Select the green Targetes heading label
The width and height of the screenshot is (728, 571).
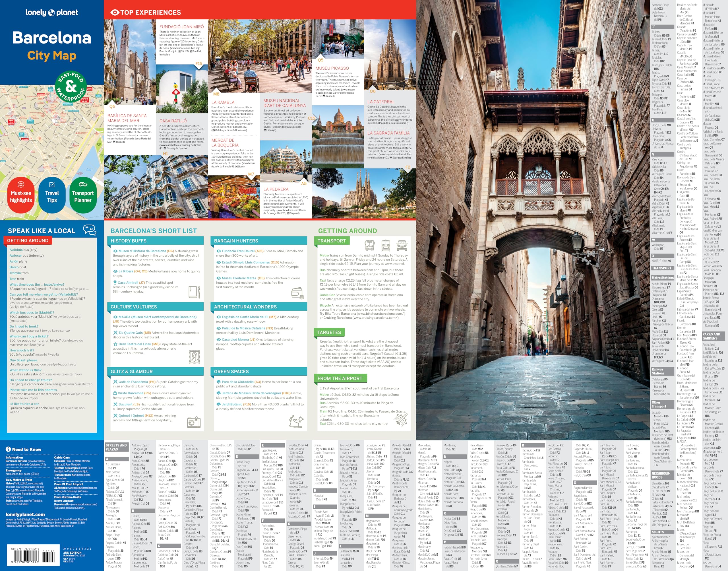(329, 332)
